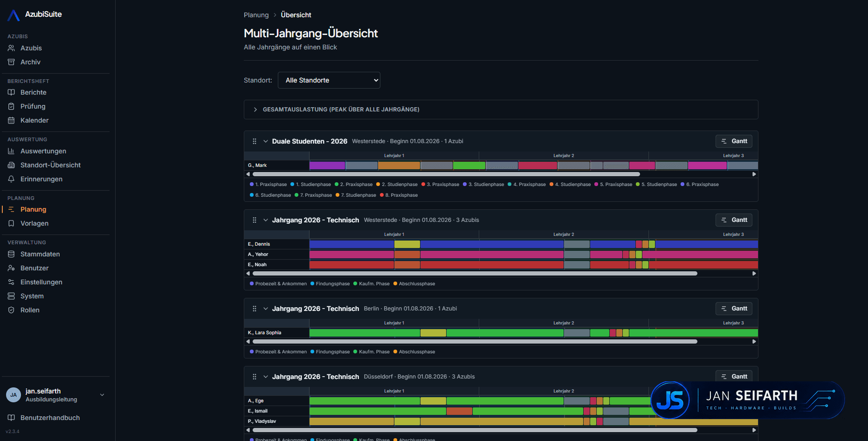Image resolution: width=868 pixels, height=441 pixels.
Task: Select the A., Yehor row
Action: pyautogui.click(x=501, y=255)
